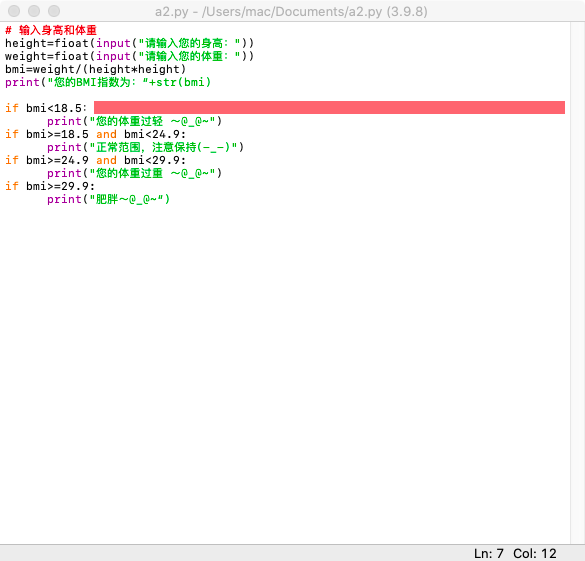
Task: Click the red error highlight bar
Action: click(x=329, y=107)
